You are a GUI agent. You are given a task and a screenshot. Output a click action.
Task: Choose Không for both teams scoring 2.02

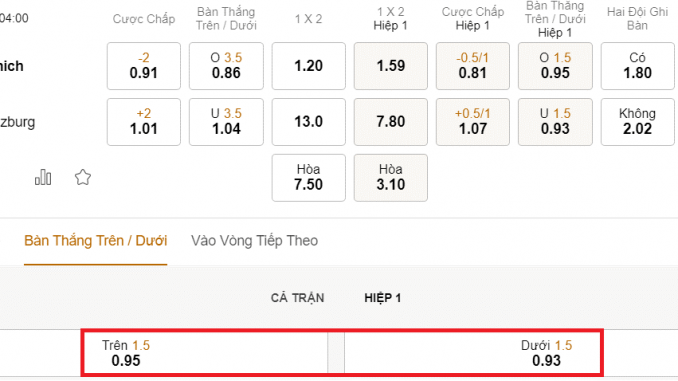pos(637,122)
